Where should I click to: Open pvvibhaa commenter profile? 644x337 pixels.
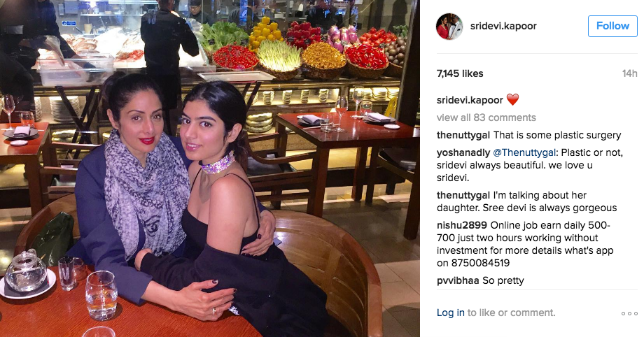coord(458,281)
